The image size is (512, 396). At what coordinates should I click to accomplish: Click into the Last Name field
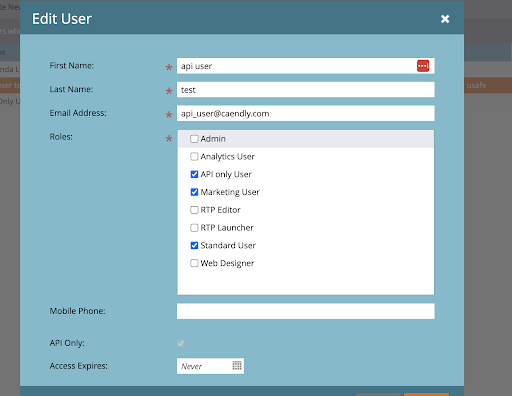(306, 90)
